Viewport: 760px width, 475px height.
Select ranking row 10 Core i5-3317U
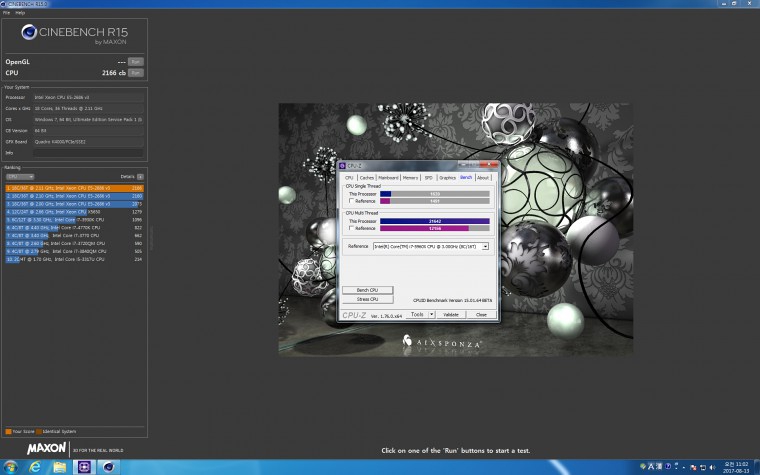[x=75, y=259]
